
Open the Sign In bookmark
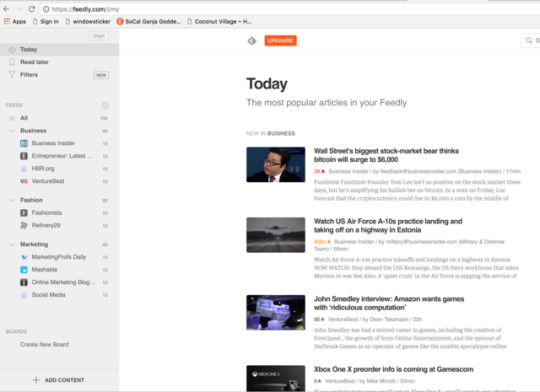[x=46, y=21]
